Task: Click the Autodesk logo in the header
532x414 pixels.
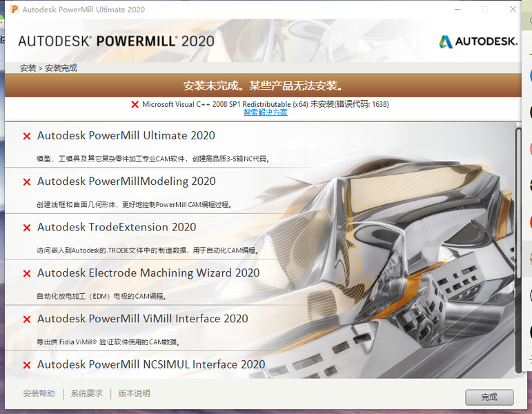Action: [478, 41]
